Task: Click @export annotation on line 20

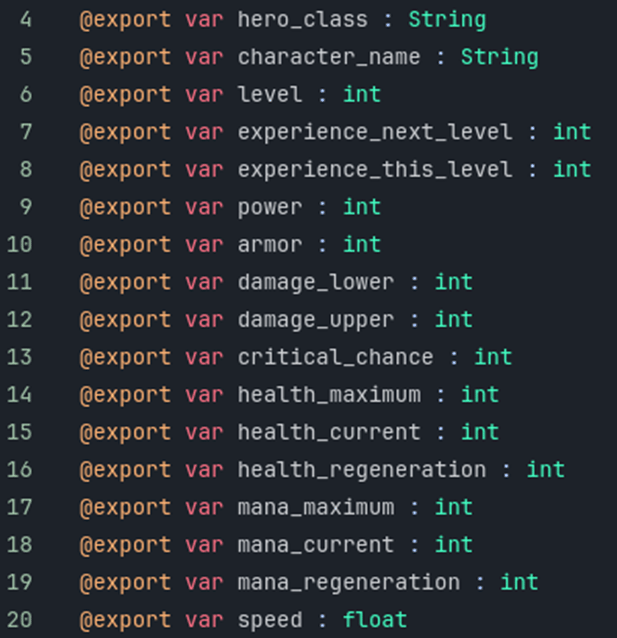Action: click(x=125, y=620)
